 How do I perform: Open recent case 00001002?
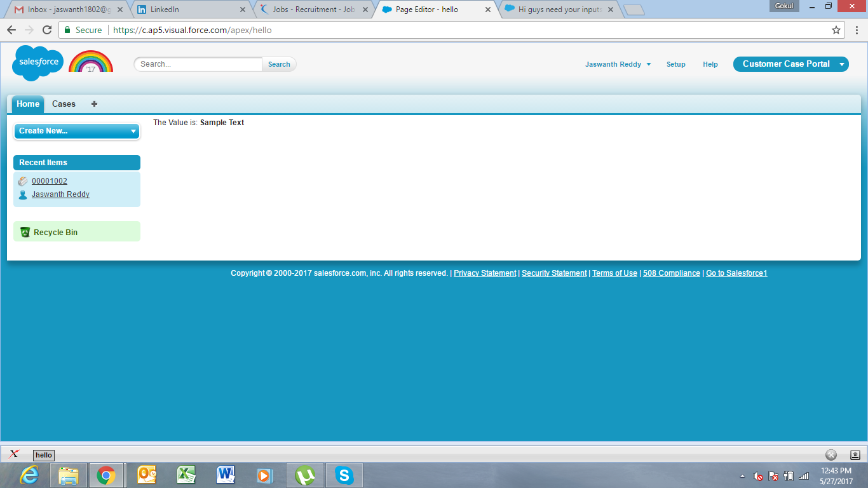tap(50, 181)
